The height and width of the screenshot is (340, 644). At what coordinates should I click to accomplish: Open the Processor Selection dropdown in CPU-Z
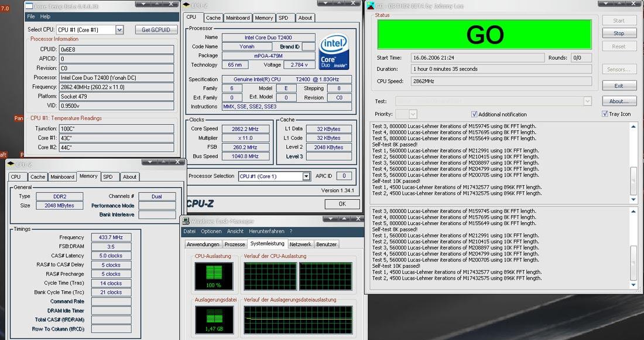tap(306, 176)
